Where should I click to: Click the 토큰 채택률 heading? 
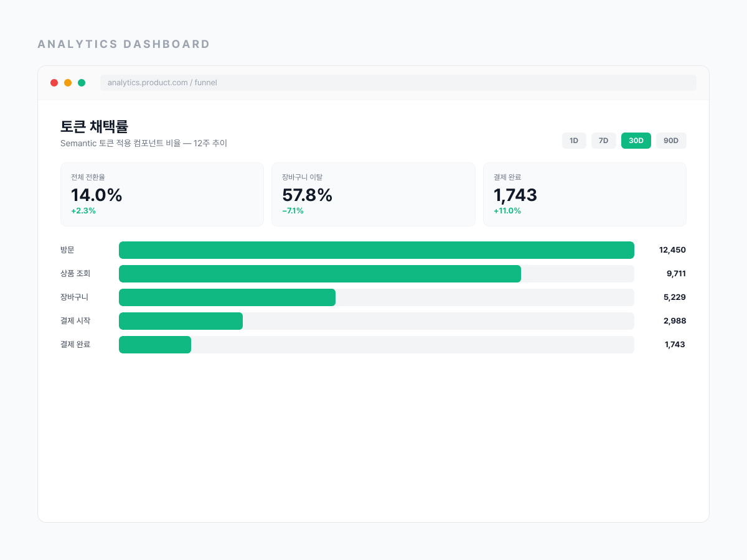point(94,126)
